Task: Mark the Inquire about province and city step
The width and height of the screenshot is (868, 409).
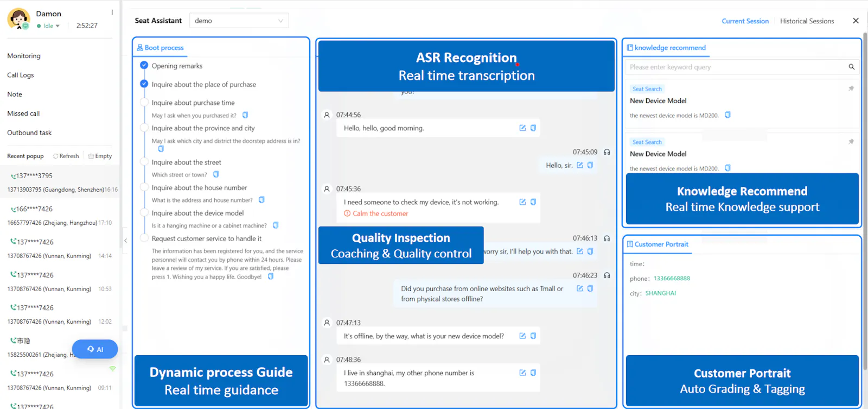Action: [144, 128]
